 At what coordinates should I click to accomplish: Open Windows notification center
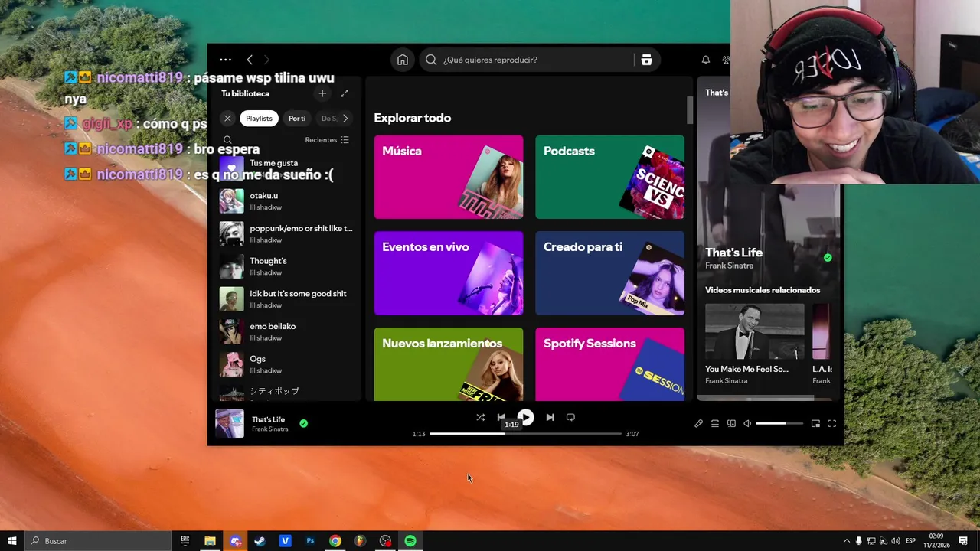pyautogui.click(x=963, y=541)
